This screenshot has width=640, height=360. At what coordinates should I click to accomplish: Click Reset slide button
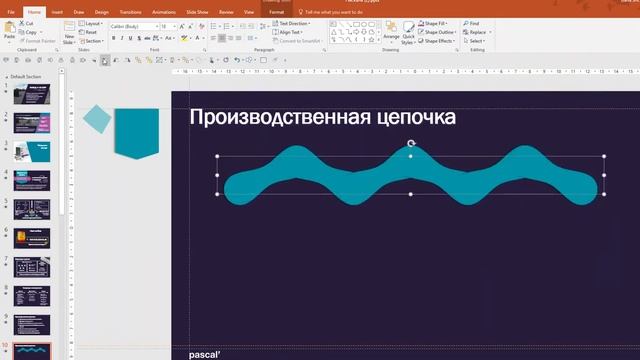click(x=88, y=32)
